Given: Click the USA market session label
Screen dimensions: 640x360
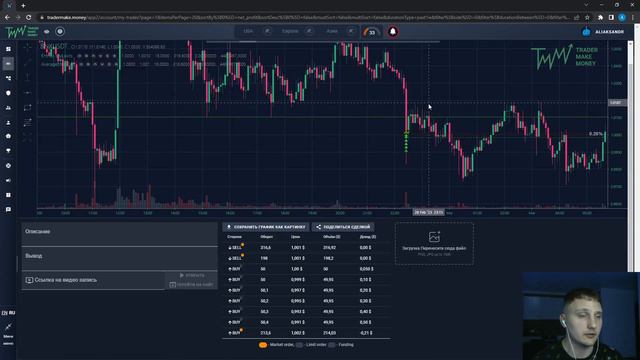Looking at the screenshot, I should (x=248, y=31).
